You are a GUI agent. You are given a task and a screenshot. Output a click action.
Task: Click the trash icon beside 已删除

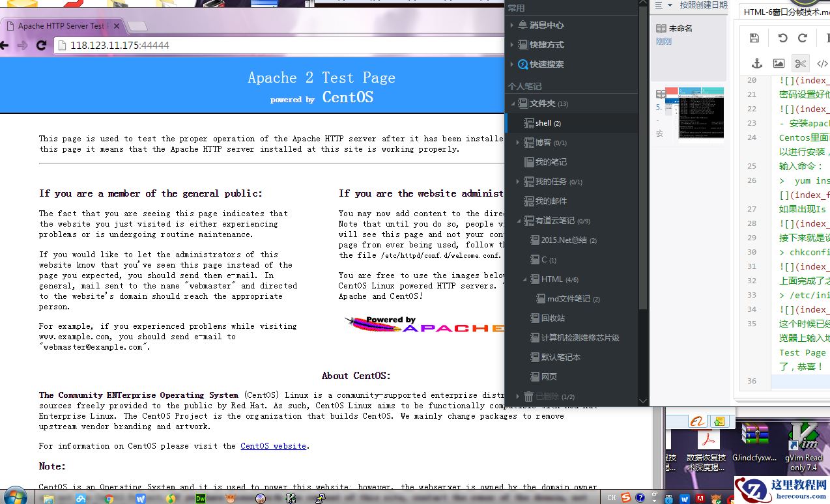529,396
